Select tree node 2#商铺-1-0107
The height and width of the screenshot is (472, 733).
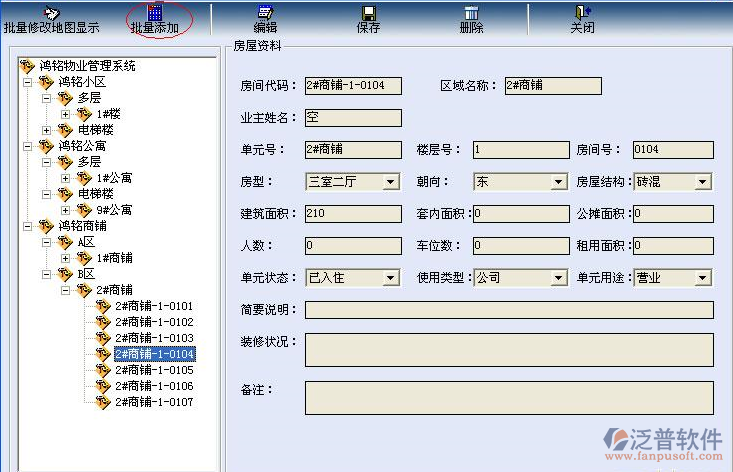pos(153,402)
